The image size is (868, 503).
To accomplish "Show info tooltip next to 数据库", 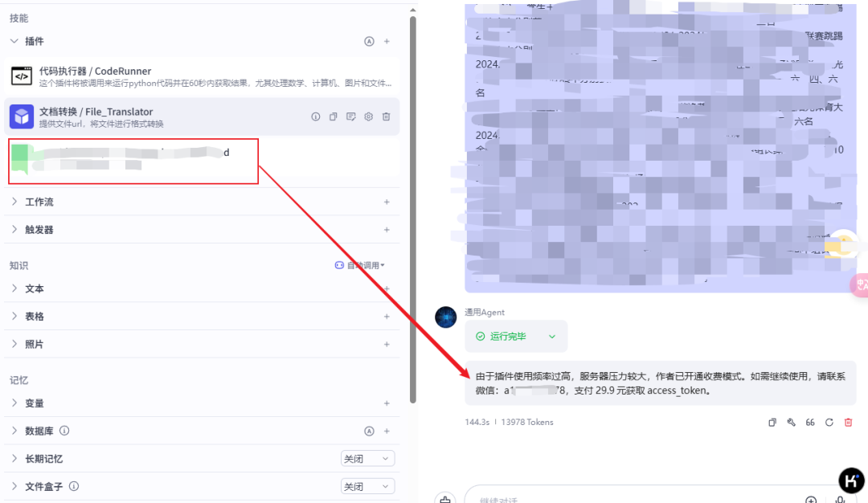I will [64, 431].
